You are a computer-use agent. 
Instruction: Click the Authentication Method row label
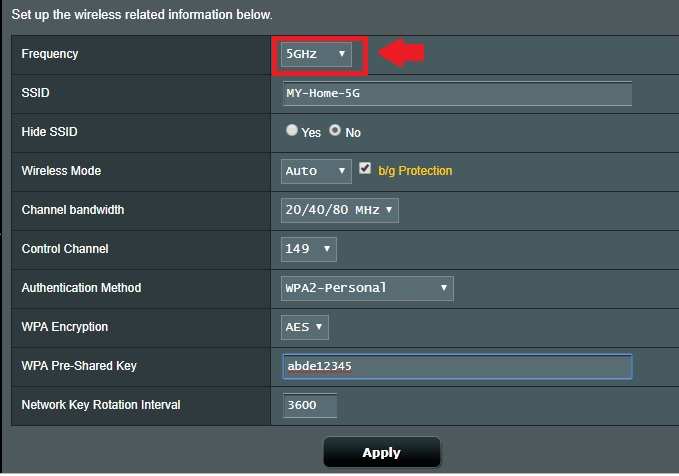click(81, 288)
